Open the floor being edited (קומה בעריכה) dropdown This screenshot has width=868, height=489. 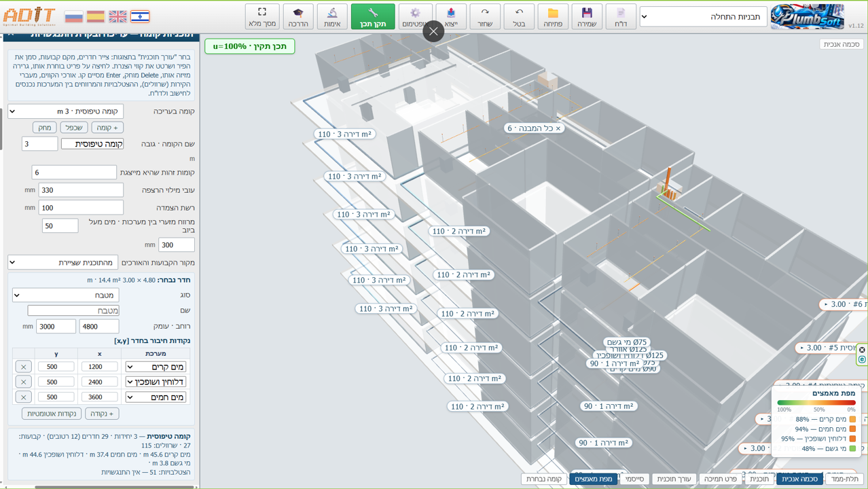coord(65,111)
